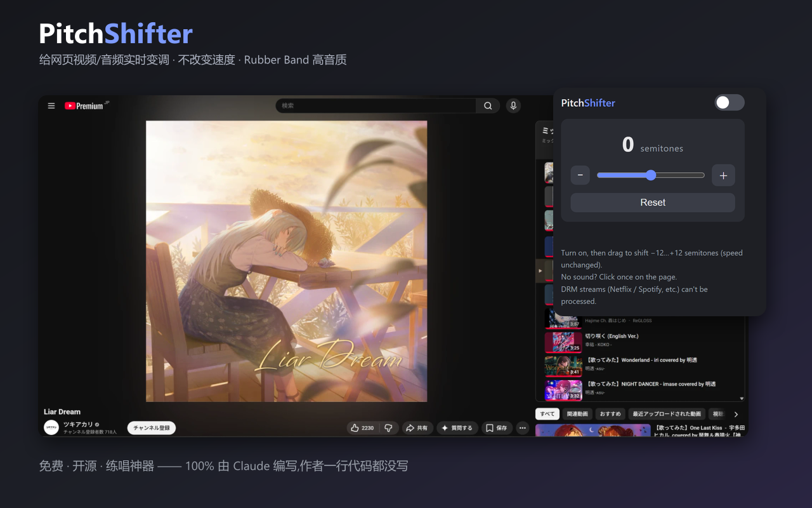This screenshot has height=508, width=812.
Task: Reset the pitch to zero semitones
Action: click(x=653, y=203)
